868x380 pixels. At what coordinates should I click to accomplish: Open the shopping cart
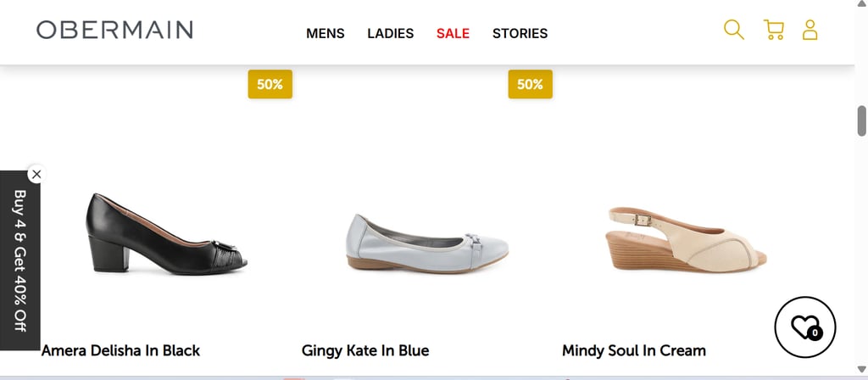(x=773, y=31)
